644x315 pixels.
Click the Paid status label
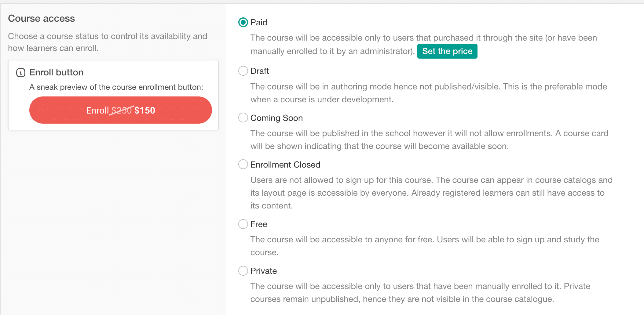[258, 22]
